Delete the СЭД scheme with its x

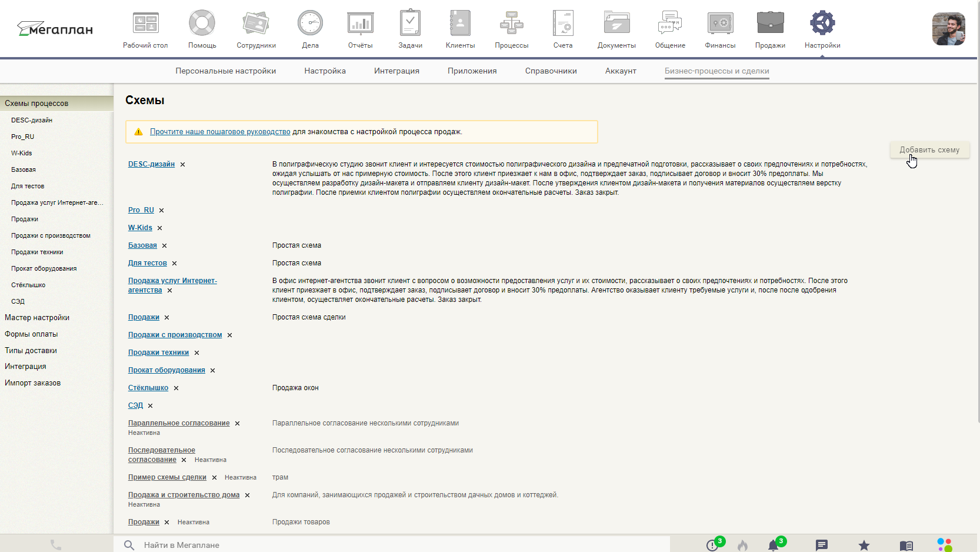[x=150, y=406]
